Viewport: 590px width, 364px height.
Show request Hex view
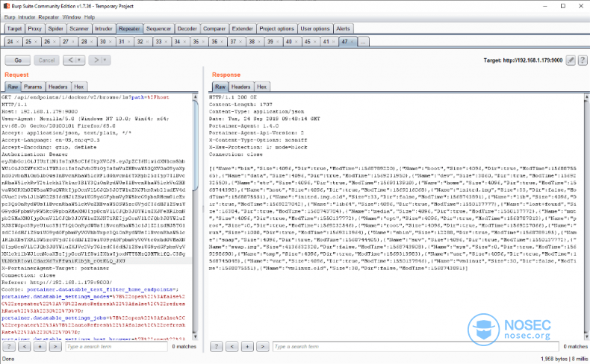[79, 87]
